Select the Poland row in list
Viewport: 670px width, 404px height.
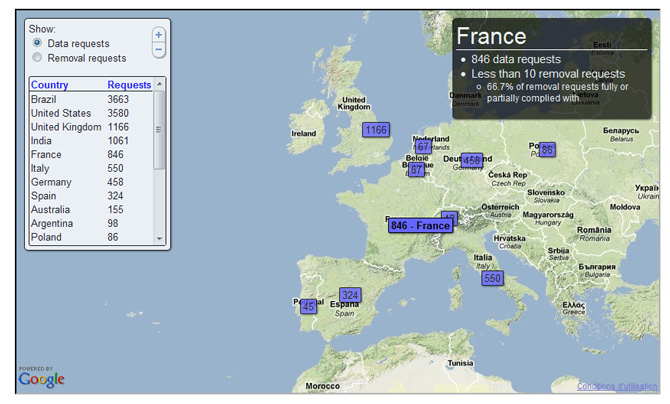[91, 237]
